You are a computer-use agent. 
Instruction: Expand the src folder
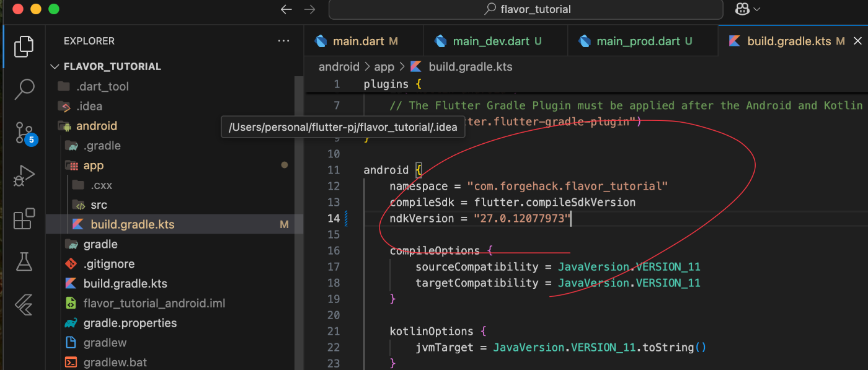pos(99,205)
